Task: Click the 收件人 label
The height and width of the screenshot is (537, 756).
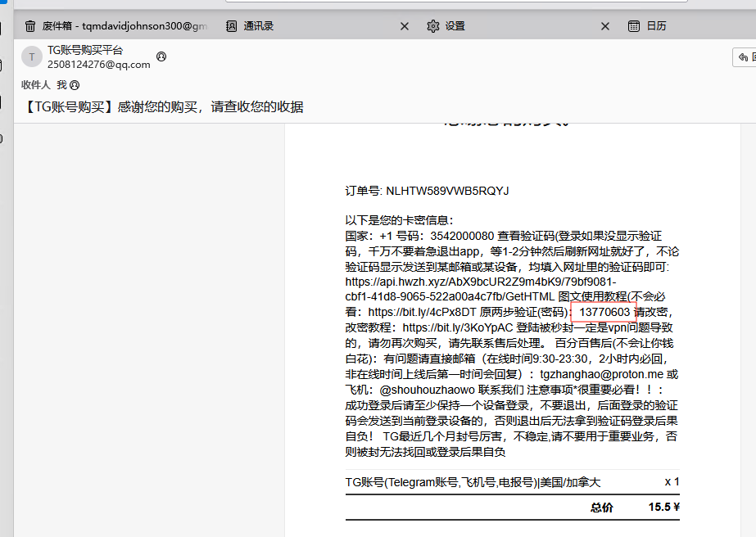Action: [36, 85]
